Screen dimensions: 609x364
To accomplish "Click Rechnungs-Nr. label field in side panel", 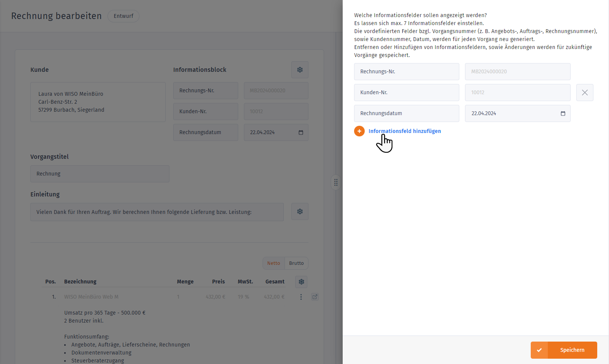I will 407,71.
